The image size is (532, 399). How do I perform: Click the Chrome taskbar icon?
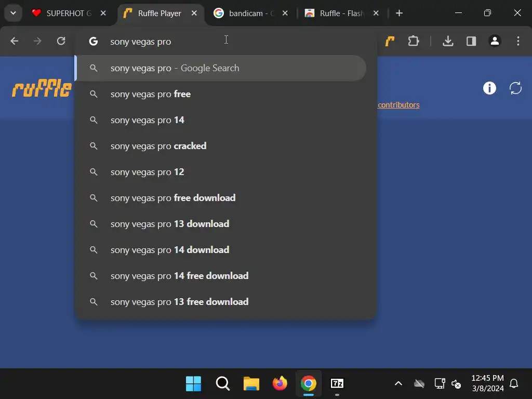[x=309, y=383]
